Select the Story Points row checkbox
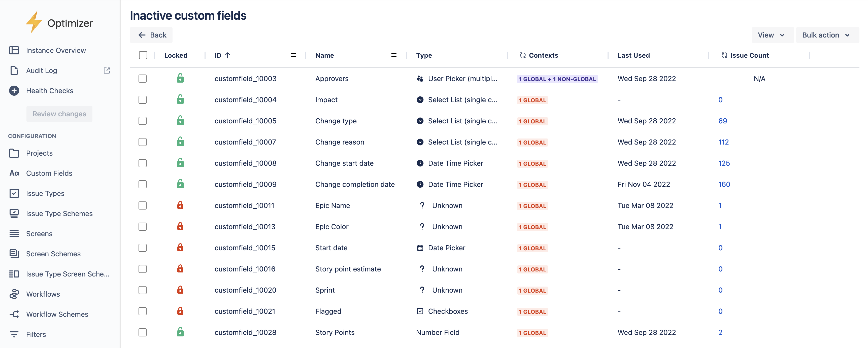The image size is (868, 348). 143,332
